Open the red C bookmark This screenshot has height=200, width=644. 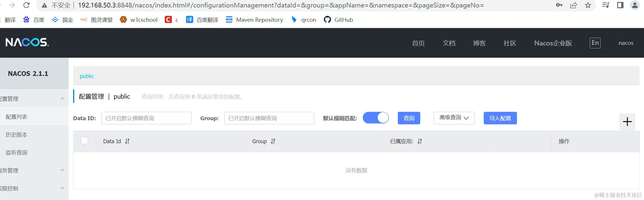(171, 20)
